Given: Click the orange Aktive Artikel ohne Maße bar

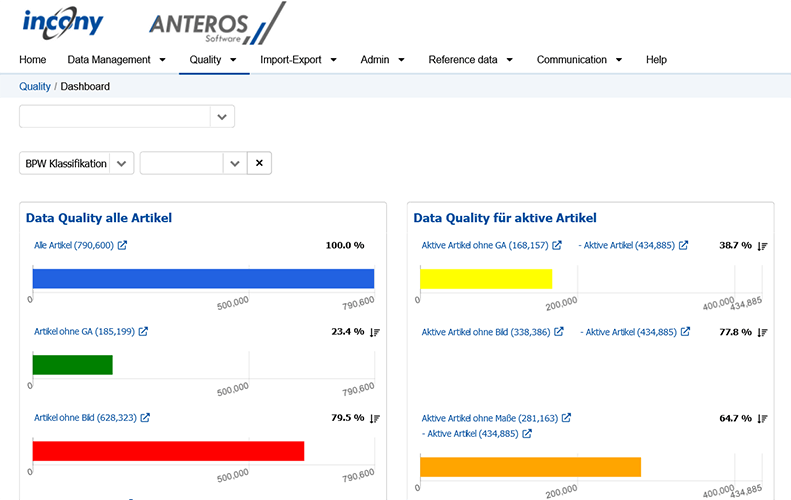Looking at the screenshot, I should tap(531, 467).
